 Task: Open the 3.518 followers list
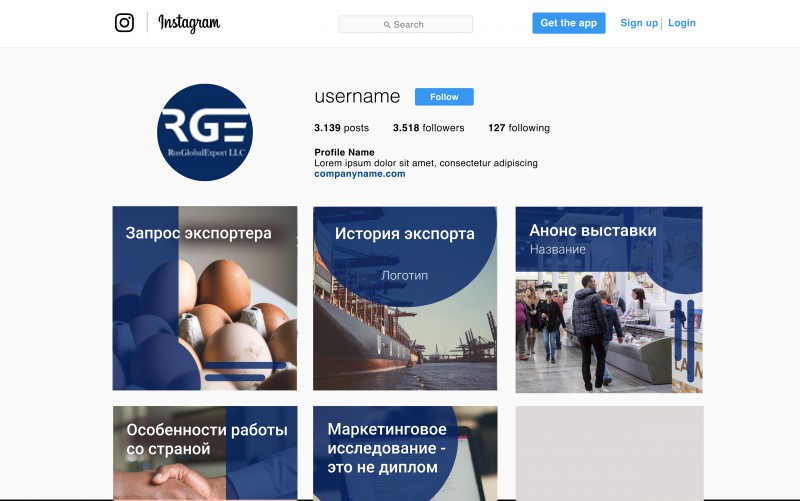429,128
